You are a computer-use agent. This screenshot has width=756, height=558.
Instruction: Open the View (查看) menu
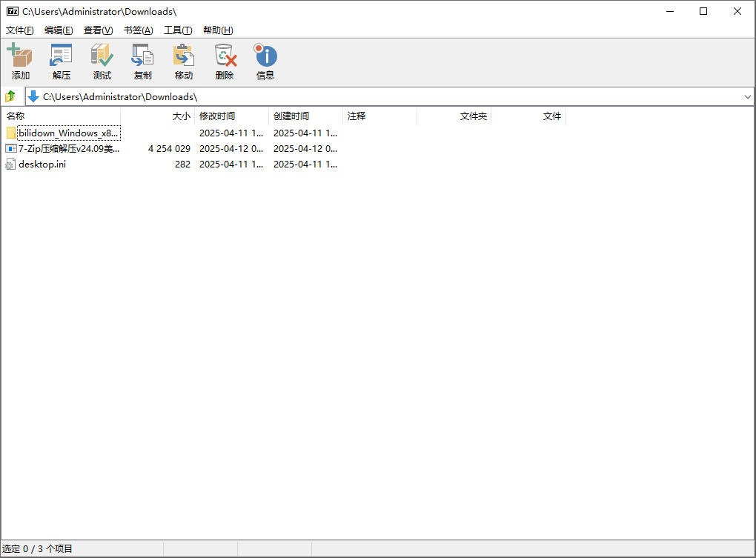point(98,30)
